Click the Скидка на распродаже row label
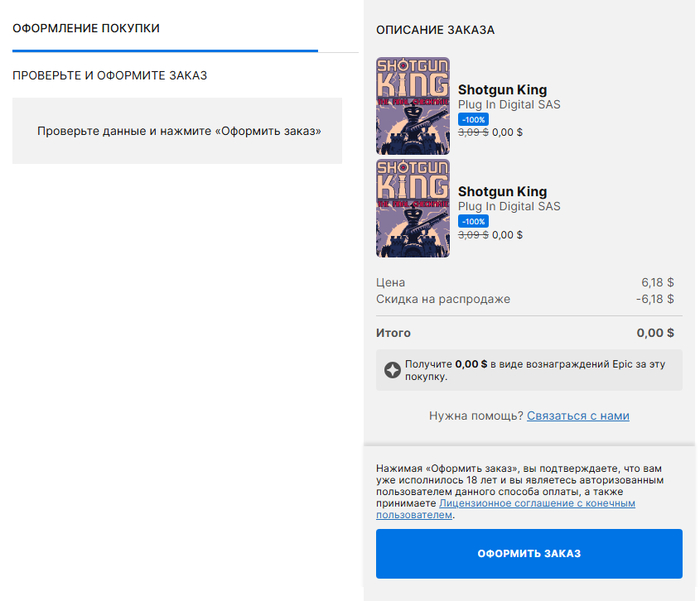Image resolution: width=700 pixels, height=601 pixels. pos(443,299)
